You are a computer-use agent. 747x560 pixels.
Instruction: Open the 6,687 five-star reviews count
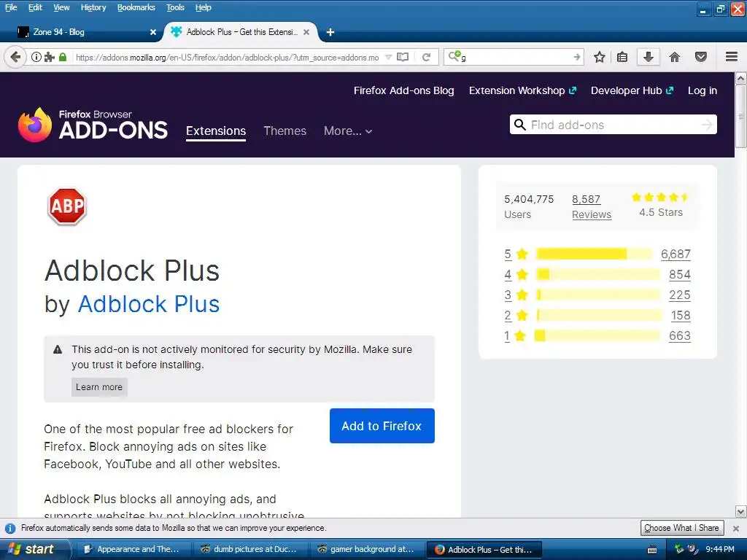[x=676, y=254]
